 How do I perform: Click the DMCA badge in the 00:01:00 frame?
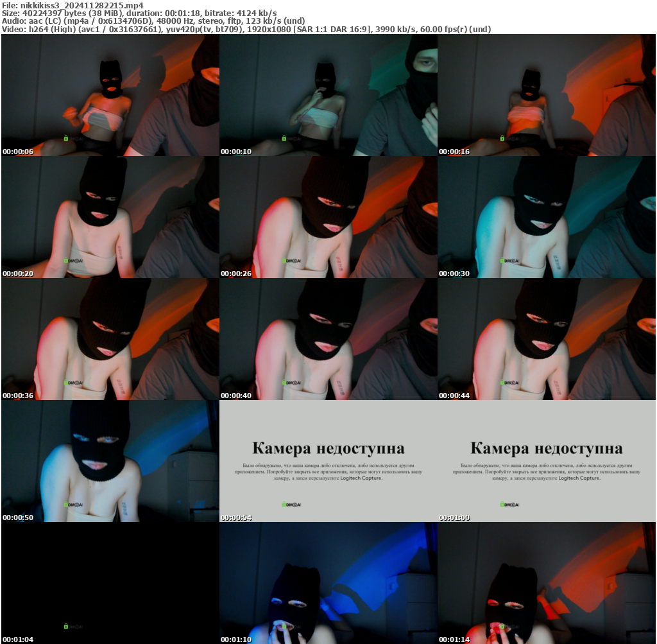[509, 505]
